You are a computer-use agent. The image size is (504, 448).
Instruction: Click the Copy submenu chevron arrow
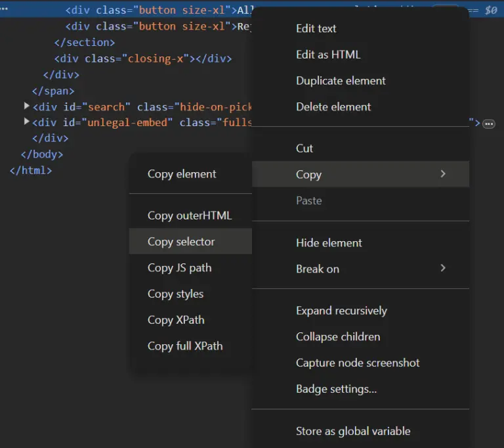443,174
